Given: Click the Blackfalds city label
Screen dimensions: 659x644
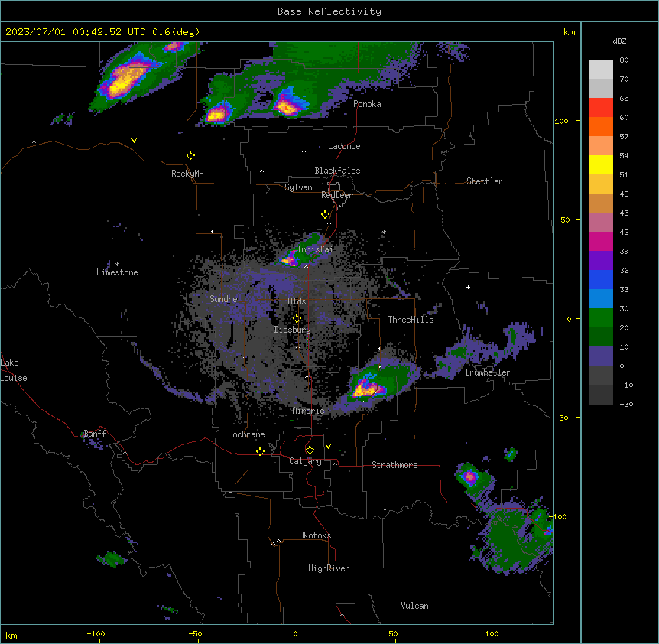Looking at the screenshot, I should tap(337, 171).
